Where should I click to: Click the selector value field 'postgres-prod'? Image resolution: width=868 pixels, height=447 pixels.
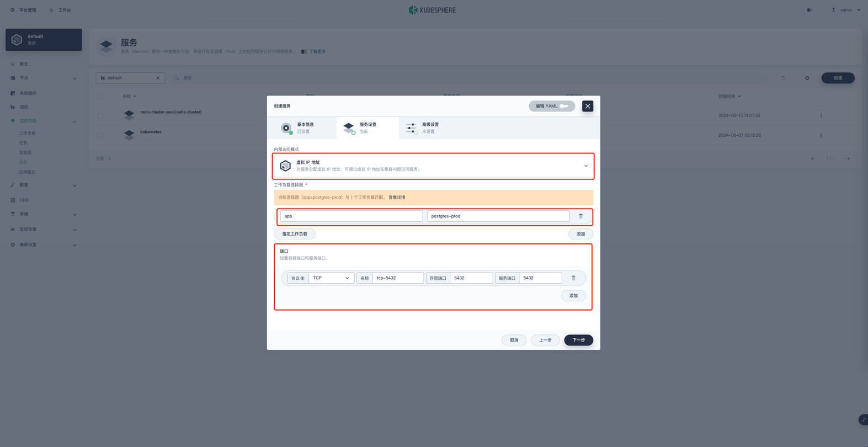pyautogui.click(x=498, y=216)
